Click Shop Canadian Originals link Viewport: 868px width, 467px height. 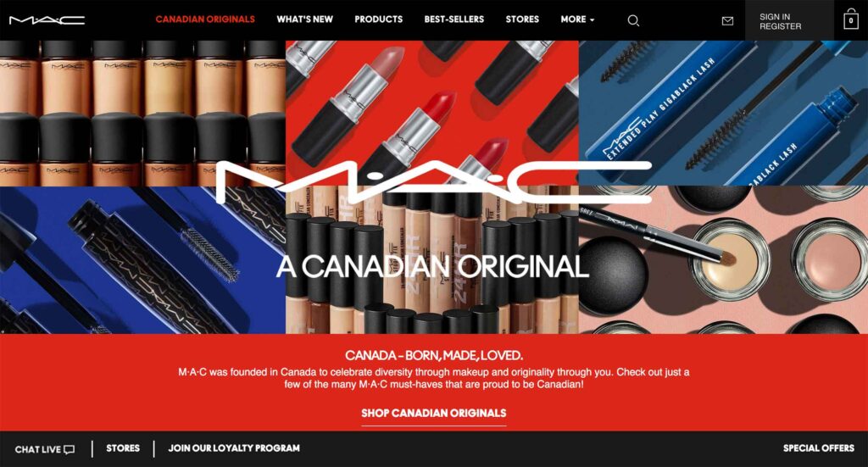434,414
